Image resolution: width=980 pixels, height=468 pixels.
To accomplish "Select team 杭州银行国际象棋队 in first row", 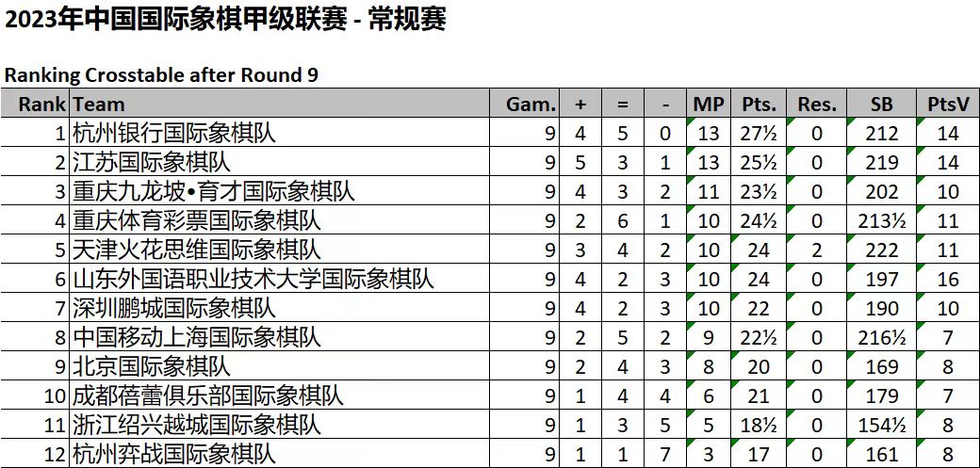I will pyautogui.click(x=173, y=133).
